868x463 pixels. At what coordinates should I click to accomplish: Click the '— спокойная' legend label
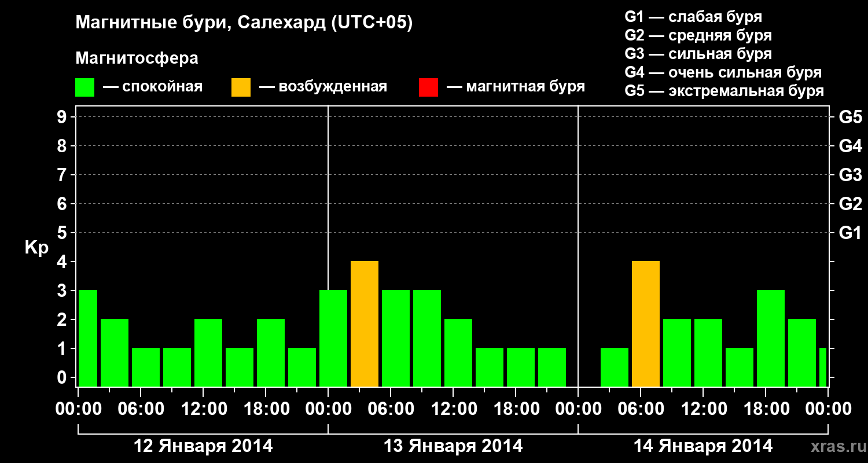click(153, 87)
